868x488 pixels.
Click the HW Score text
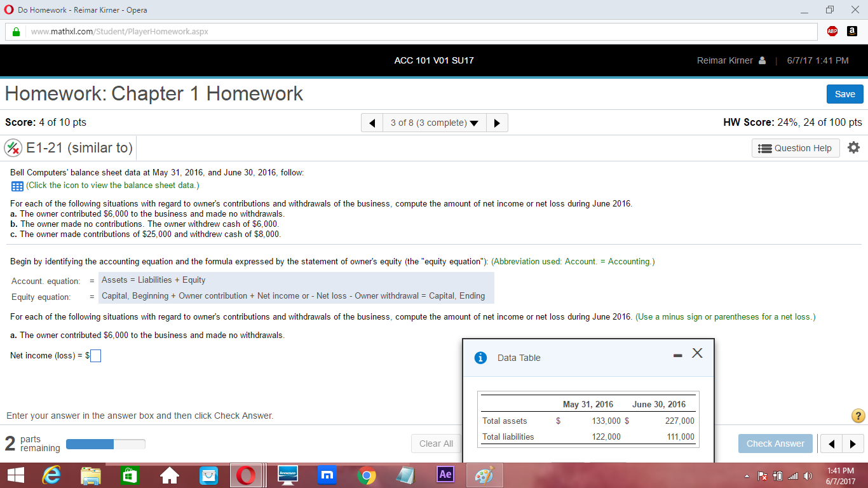pyautogui.click(x=792, y=123)
